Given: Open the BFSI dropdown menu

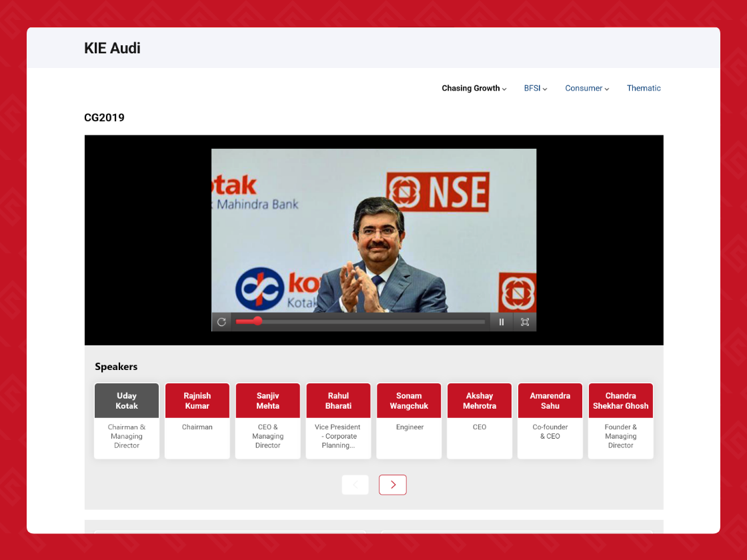Looking at the screenshot, I should (536, 88).
